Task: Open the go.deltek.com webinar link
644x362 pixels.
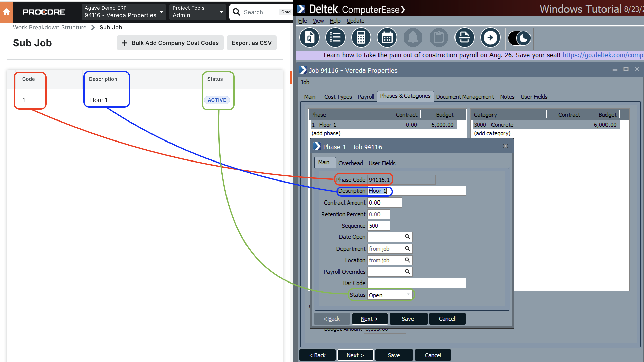Action: click(603, 55)
